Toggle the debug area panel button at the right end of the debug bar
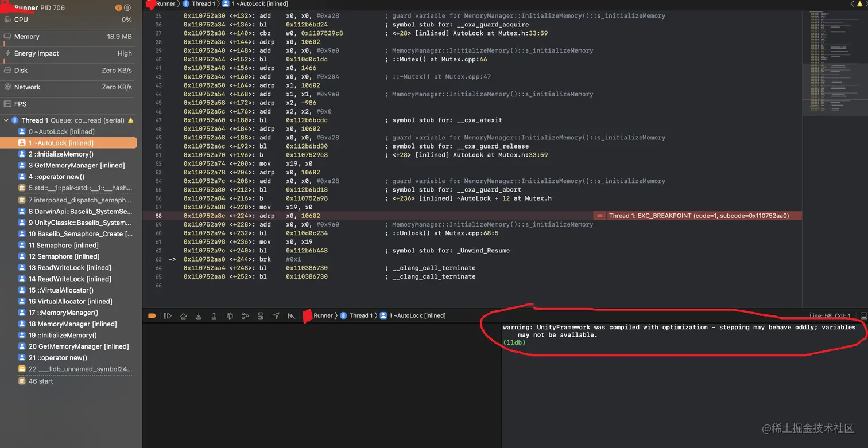 tap(864, 316)
